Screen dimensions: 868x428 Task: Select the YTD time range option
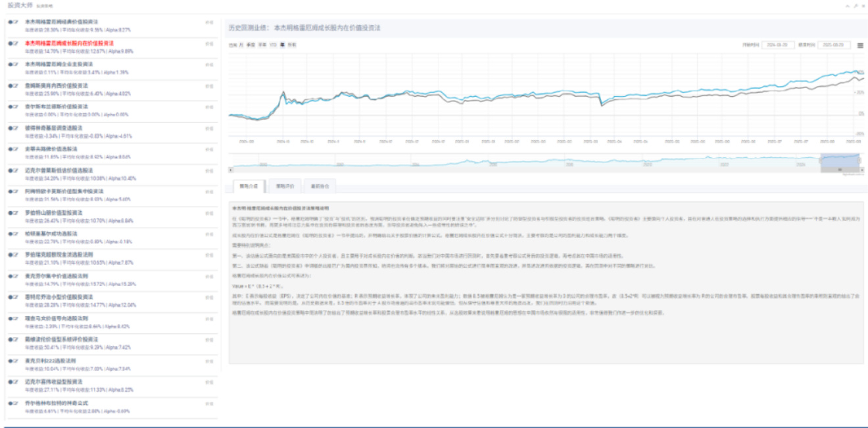pos(272,45)
